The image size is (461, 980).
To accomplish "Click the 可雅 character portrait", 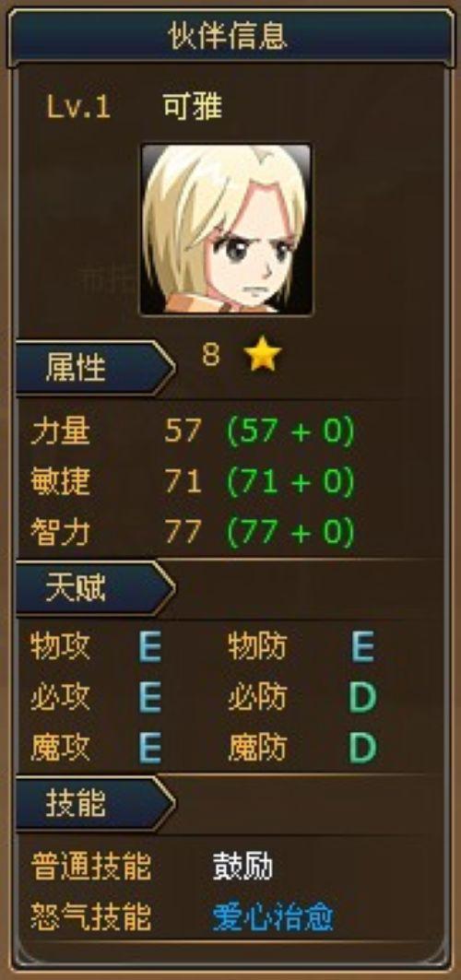I will coord(226,230).
